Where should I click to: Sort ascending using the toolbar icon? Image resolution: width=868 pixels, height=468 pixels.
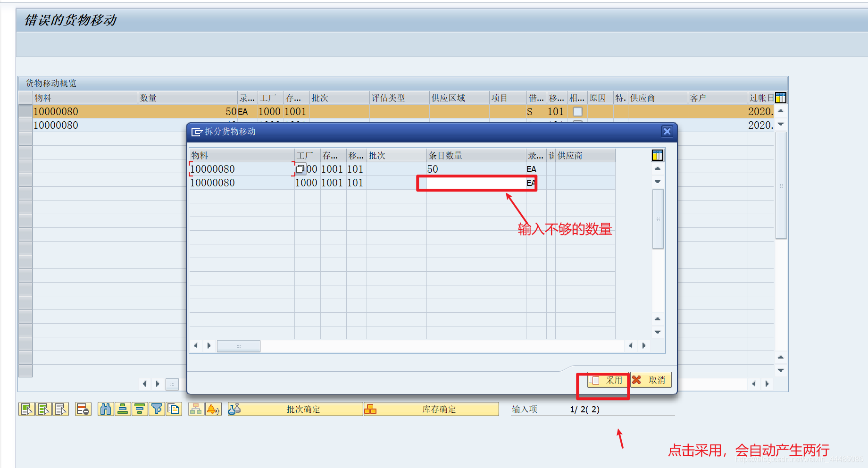click(x=123, y=409)
